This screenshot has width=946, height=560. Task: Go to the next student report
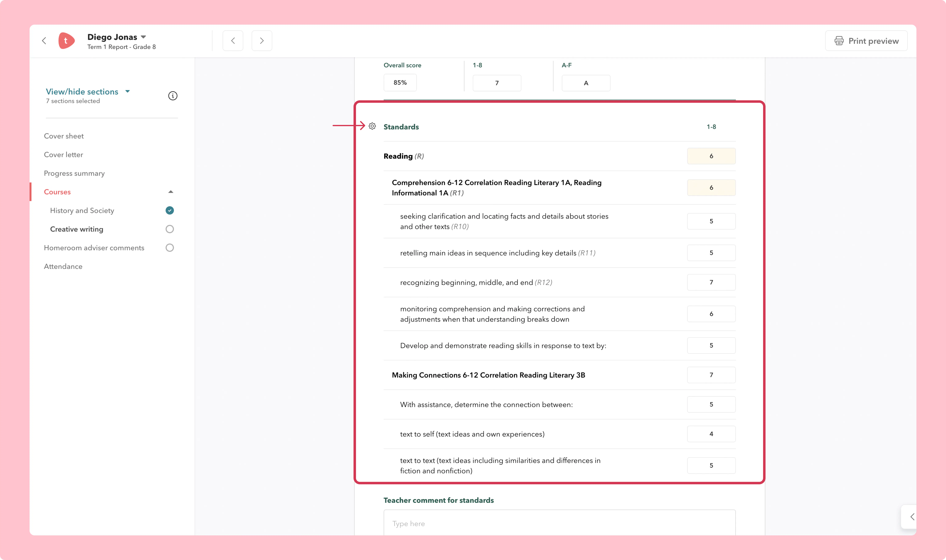pyautogui.click(x=262, y=41)
